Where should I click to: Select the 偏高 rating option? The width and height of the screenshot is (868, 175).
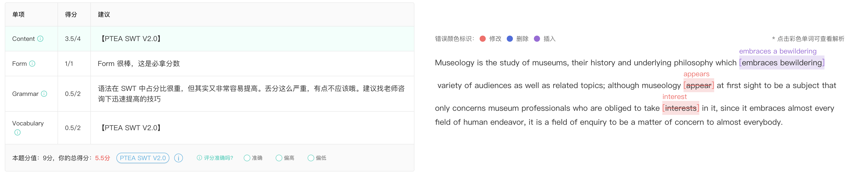279,158
